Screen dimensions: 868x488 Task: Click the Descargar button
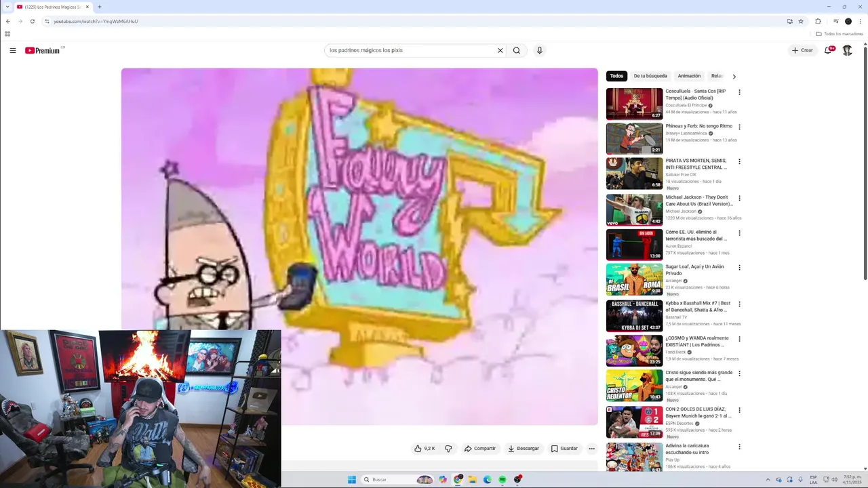523,449
